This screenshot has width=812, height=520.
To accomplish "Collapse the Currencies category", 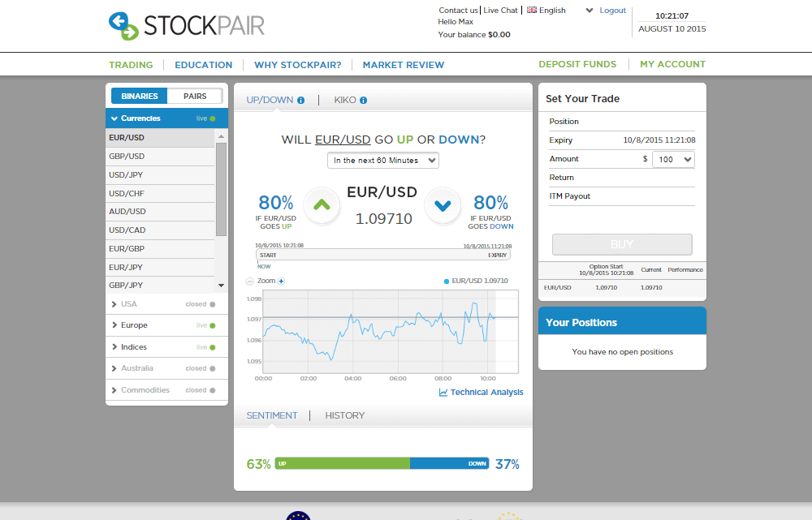I will coord(166,118).
